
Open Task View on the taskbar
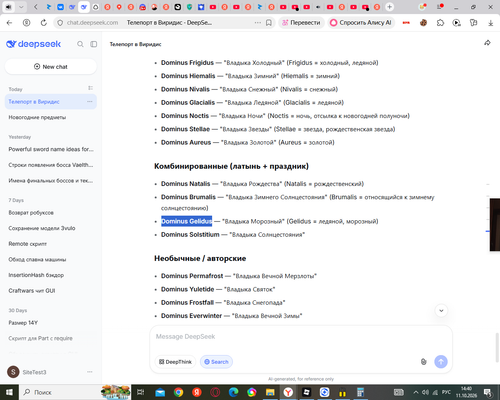coord(141,392)
